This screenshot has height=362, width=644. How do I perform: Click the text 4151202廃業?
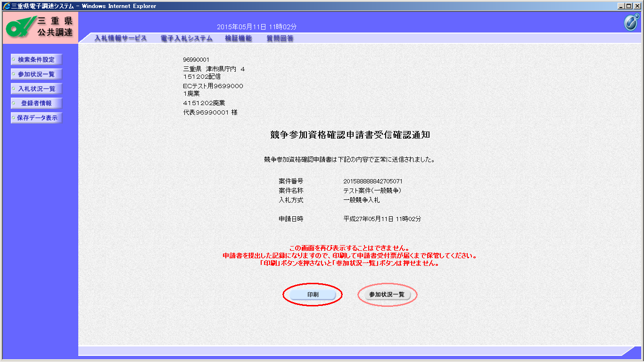click(x=204, y=103)
